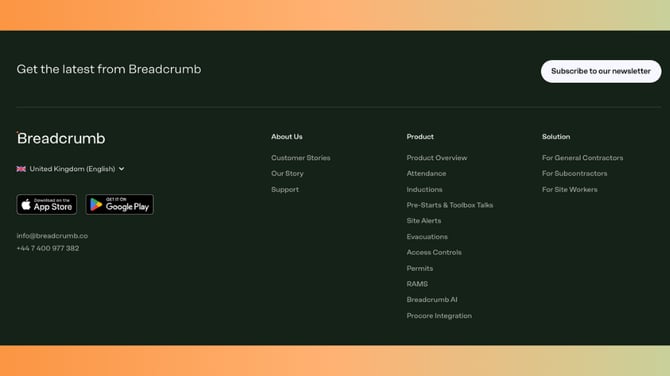The image size is (670, 376).
Task: Click the About Us column heading
Action: [x=287, y=137]
